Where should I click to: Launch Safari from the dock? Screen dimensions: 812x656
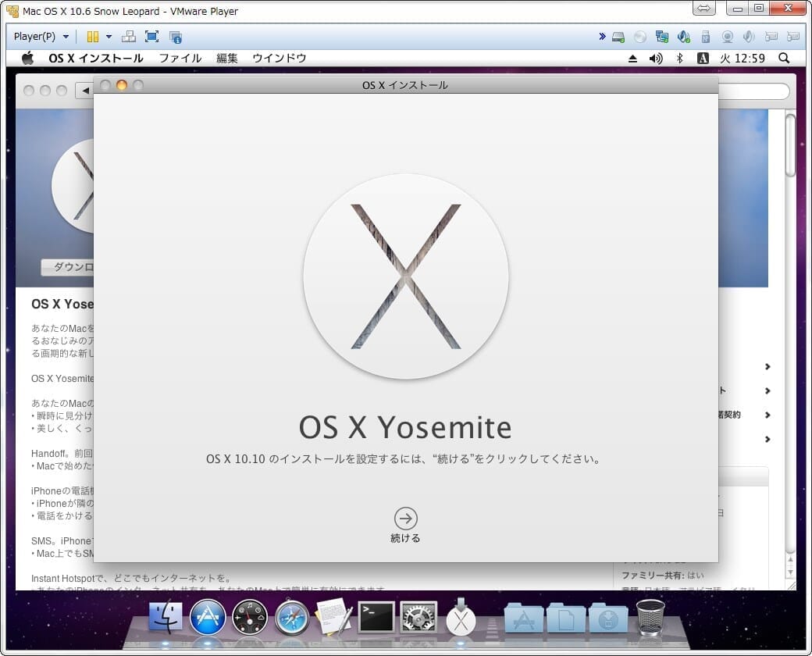pos(292,617)
